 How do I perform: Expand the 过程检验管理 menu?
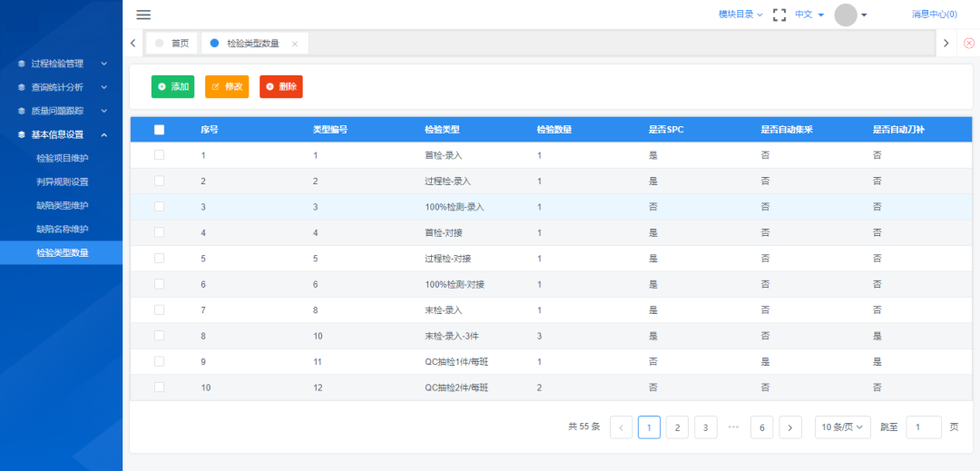[104, 64]
